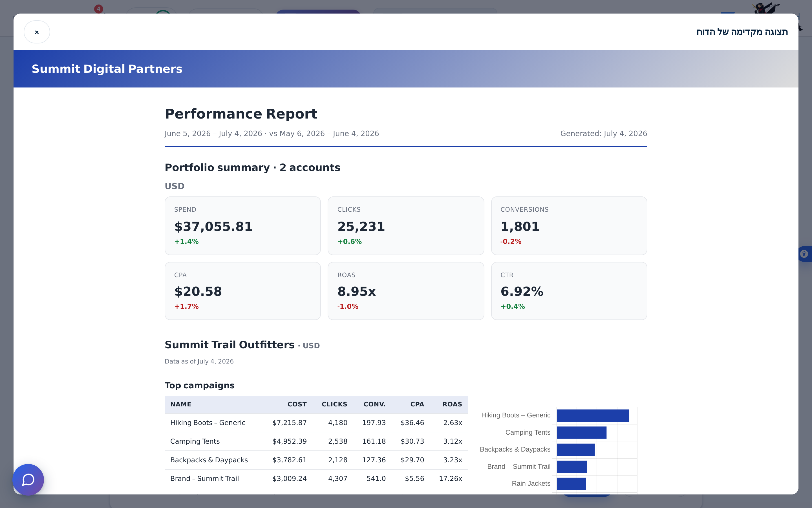Click the Camping Tents chart bar
Viewport: 812px width, 508px height.
pyautogui.click(x=581, y=433)
